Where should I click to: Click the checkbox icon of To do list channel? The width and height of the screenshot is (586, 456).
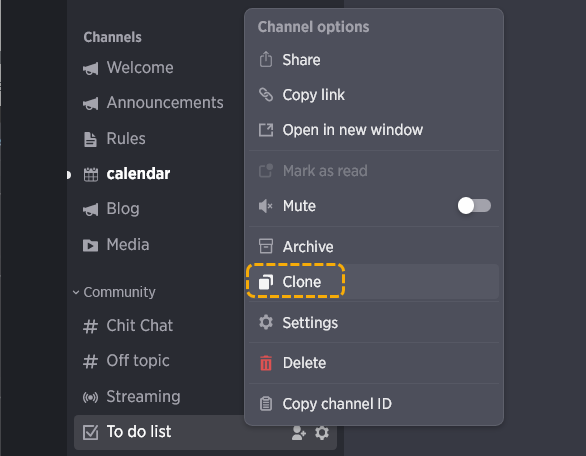[x=90, y=432]
